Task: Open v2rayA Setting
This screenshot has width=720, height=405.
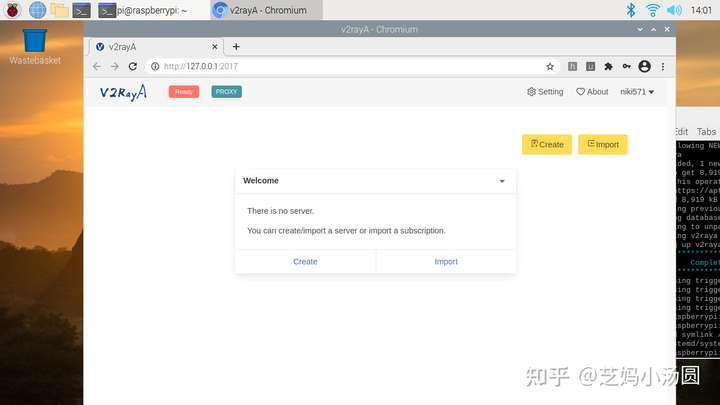Action: (545, 92)
